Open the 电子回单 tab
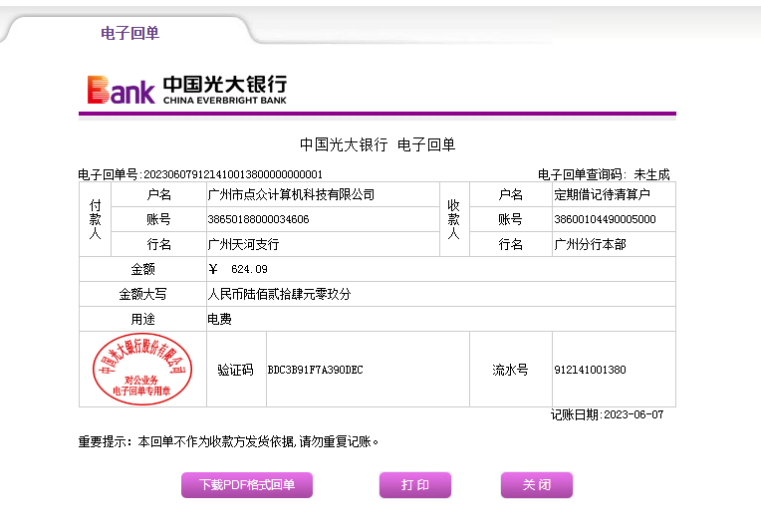This screenshot has height=532, width=761. [x=129, y=33]
